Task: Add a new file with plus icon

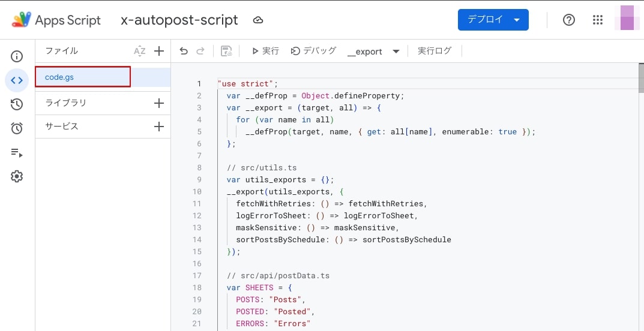Action: 159,52
